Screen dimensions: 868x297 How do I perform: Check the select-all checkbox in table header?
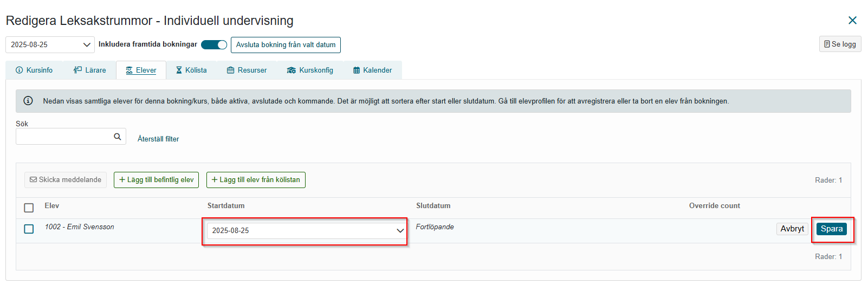click(29, 208)
